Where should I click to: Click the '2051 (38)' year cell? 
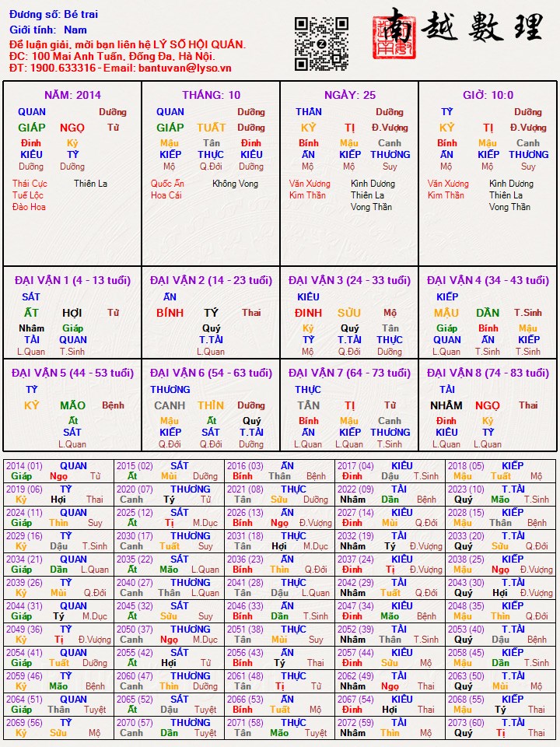279,635
